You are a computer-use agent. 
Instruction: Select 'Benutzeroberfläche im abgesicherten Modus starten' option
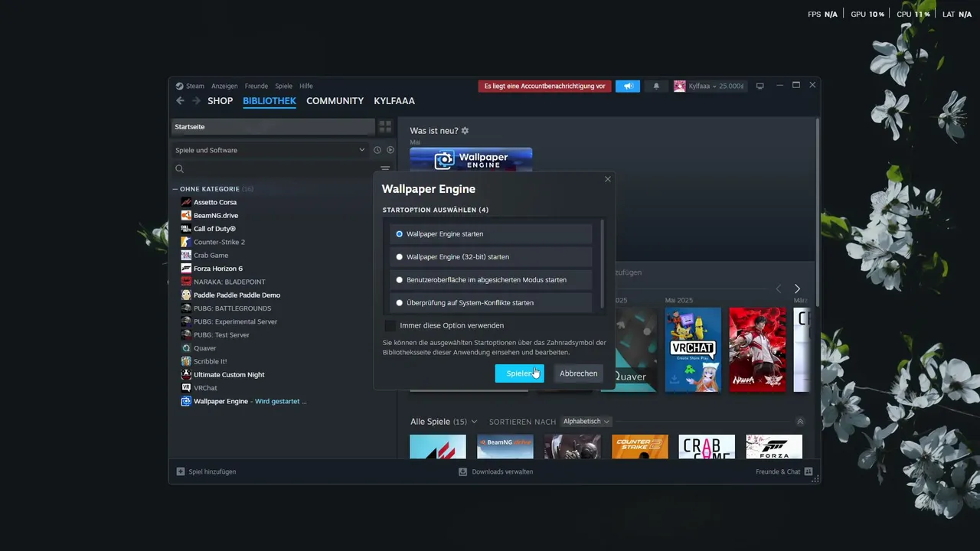(491, 280)
